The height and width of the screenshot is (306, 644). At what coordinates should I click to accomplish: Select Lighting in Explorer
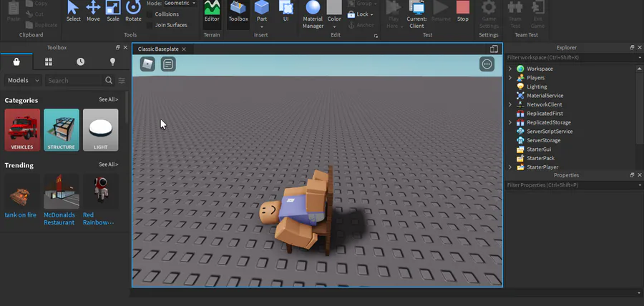537,87
